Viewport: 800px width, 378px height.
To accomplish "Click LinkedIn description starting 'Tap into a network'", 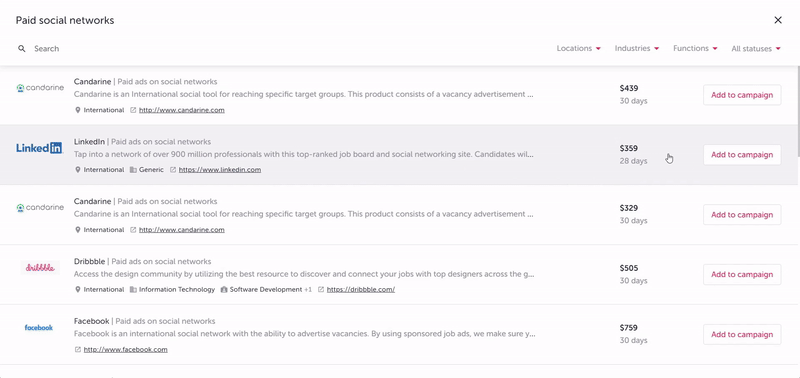I will click(x=304, y=154).
